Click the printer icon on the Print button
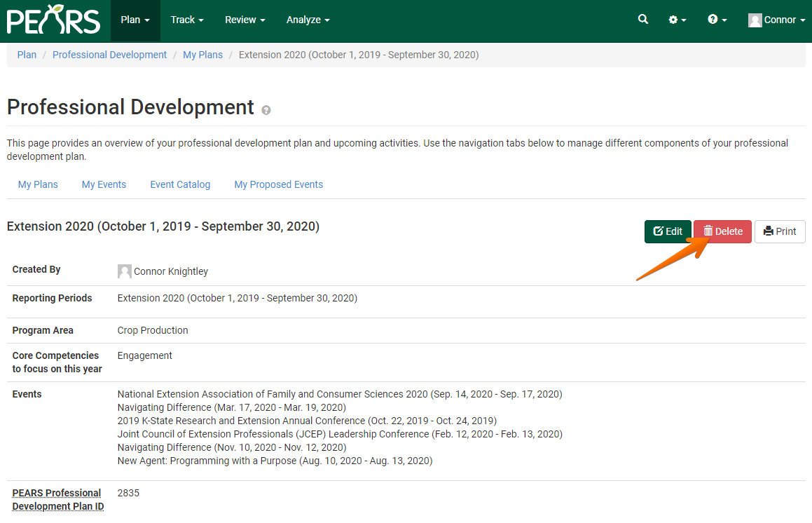812x523 pixels. pyautogui.click(x=768, y=231)
